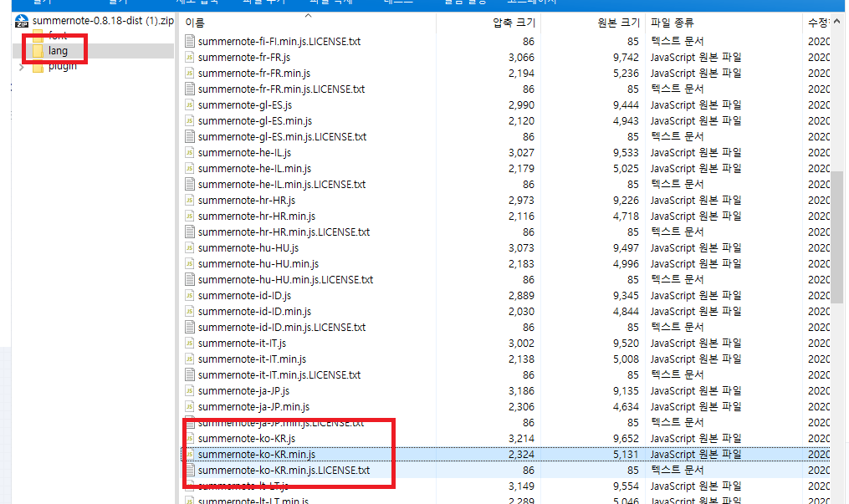Click the text file icon of summernote-fi-FI.min.js.LICENSE.txt
849x504 pixels.
click(x=190, y=41)
